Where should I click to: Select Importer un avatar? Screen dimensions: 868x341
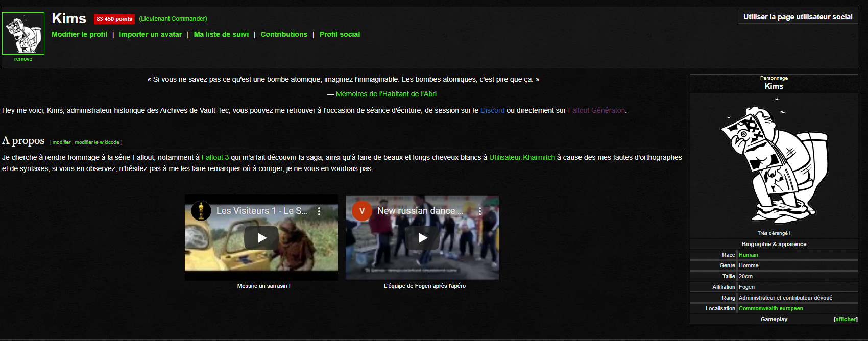150,34
